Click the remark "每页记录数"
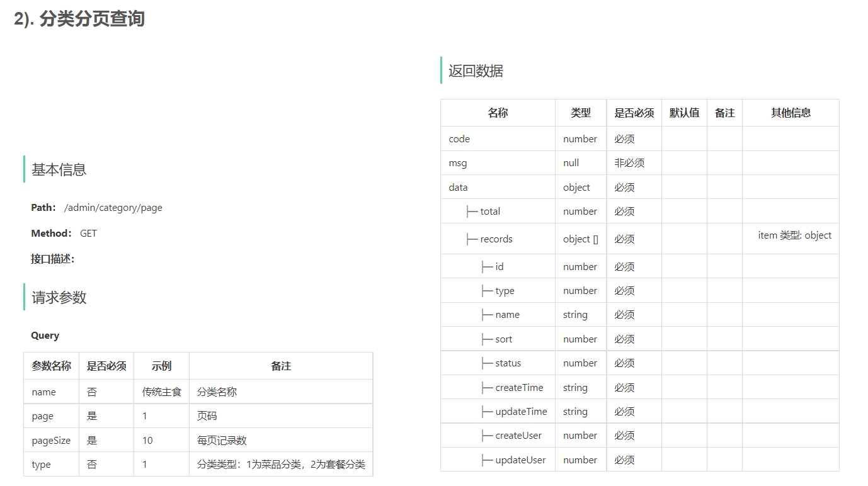 tap(222, 441)
